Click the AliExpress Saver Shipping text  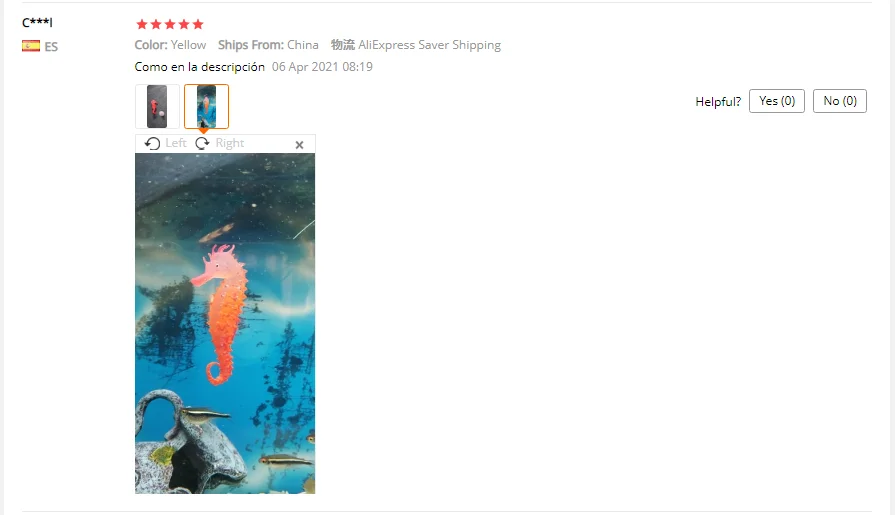pos(429,45)
